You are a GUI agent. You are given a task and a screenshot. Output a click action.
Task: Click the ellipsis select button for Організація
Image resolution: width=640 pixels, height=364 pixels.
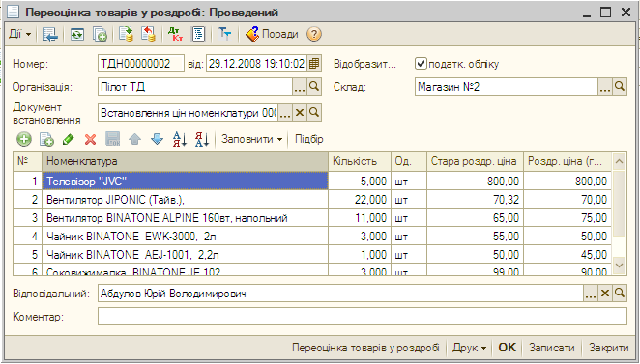[300, 87]
